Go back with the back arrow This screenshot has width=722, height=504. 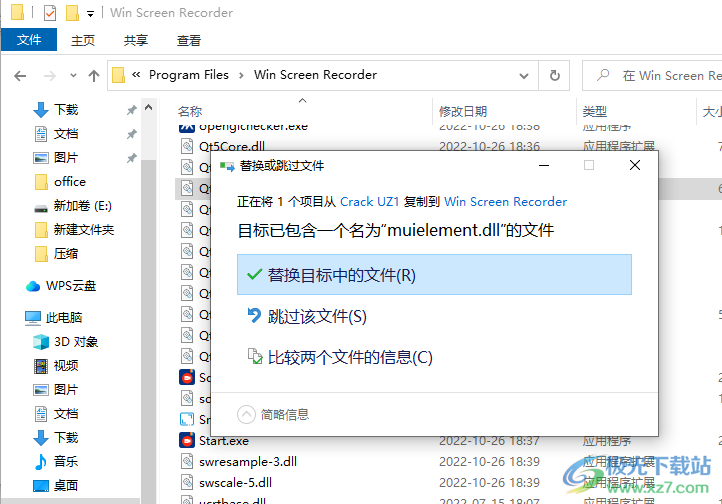(20, 75)
